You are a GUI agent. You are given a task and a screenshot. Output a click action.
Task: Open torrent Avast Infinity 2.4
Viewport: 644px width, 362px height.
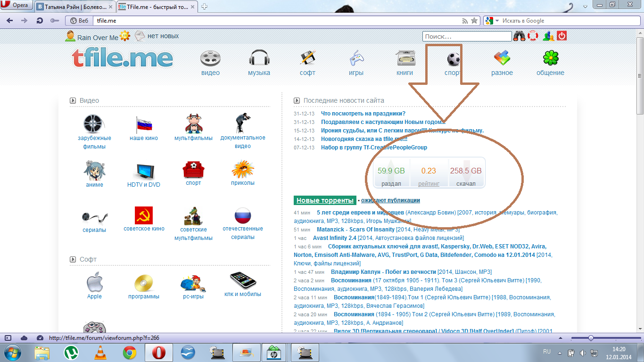(x=335, y=238)
